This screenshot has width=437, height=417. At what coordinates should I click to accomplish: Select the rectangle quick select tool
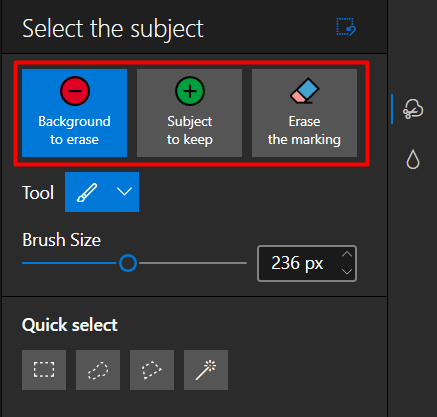[x=44, y=370]
